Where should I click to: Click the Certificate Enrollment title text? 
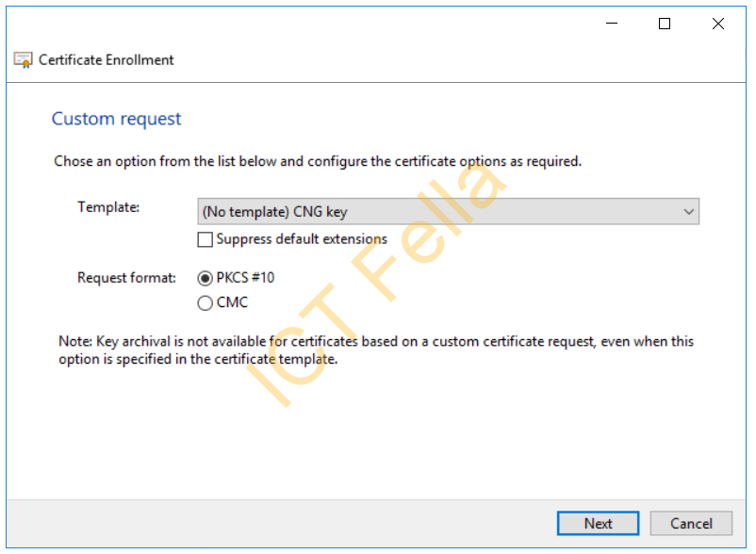(107, 59)
